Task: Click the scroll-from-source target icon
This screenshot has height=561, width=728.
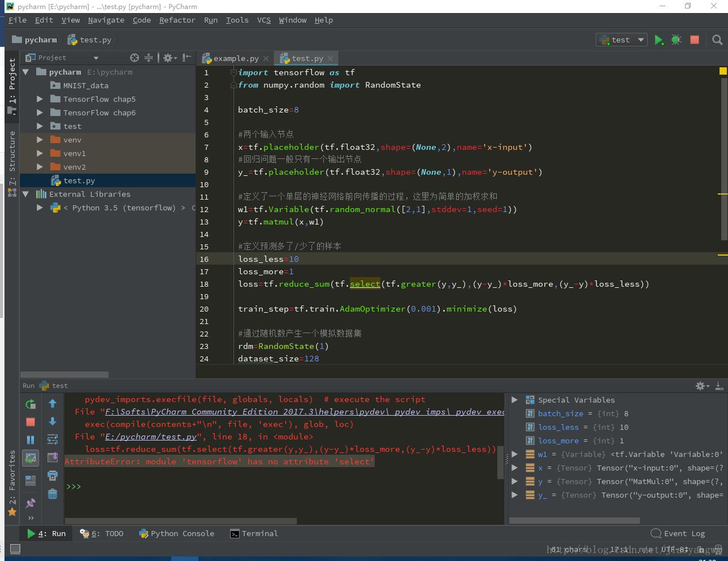Action: tap(134, 58)
